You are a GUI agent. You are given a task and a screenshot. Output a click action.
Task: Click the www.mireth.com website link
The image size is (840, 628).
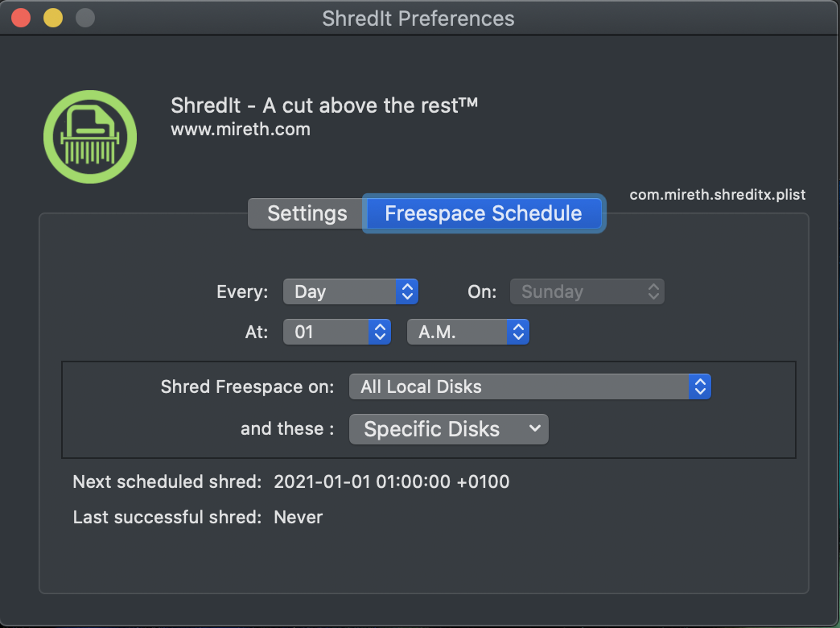[x=241, y=129]
